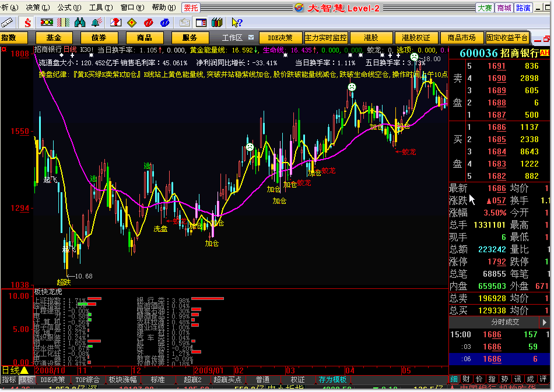The width and height of the screenshot is (554, 392).
Task: Open the 决策(L) menu
Action: (x=38, y=8)
